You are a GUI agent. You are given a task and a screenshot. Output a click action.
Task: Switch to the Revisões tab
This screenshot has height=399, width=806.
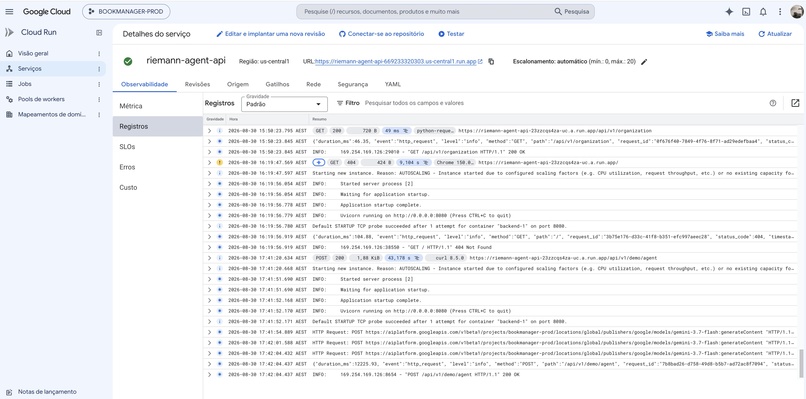[x=197, y=84]
